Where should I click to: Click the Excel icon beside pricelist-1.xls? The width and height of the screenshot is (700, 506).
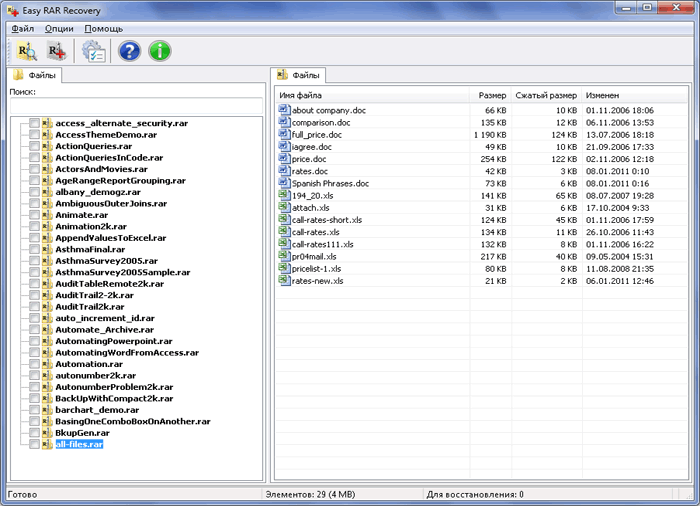tap(284, 268)
